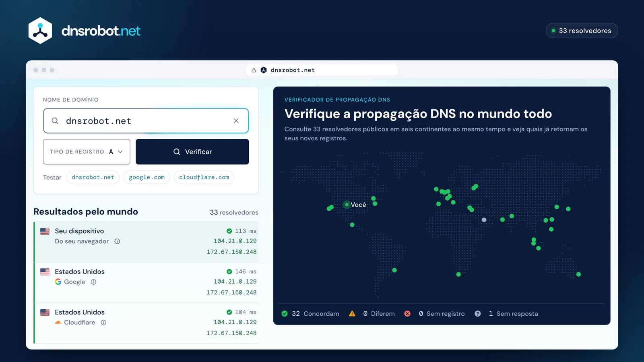644x362 pixels.
Task: Click the green Concordam check icon
Action: [285, 314]
